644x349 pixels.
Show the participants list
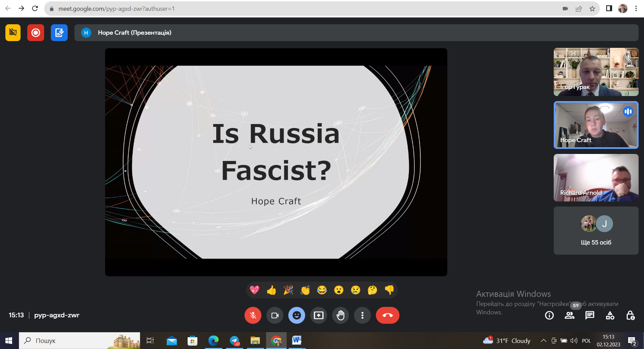(570, 315)
